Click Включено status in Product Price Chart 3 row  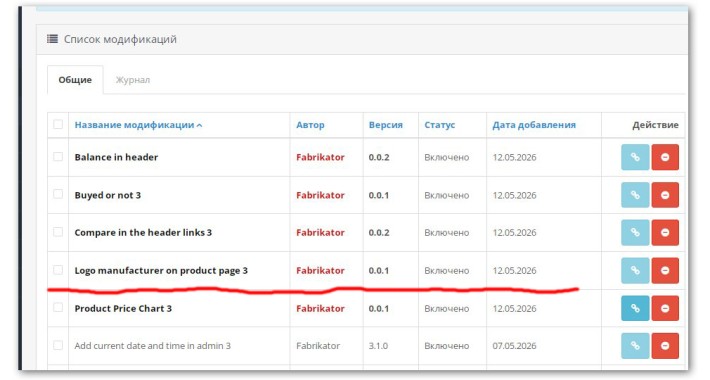pos(446,308)
